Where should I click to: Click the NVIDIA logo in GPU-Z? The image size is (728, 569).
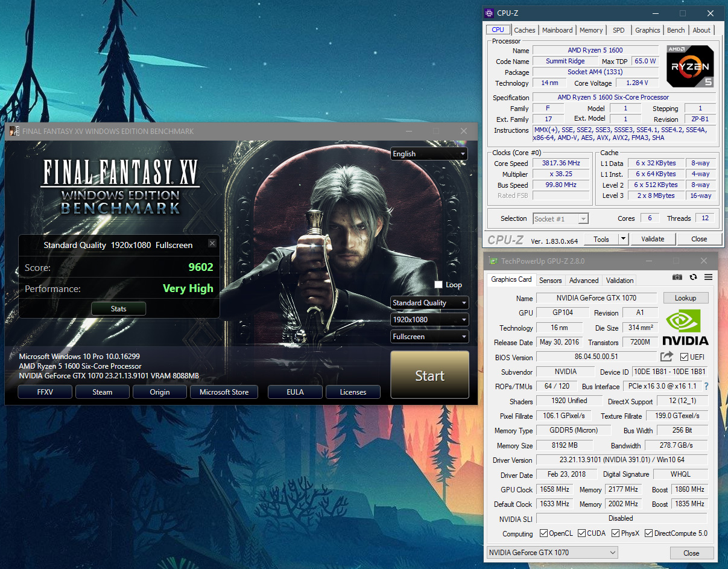[685, 328]
